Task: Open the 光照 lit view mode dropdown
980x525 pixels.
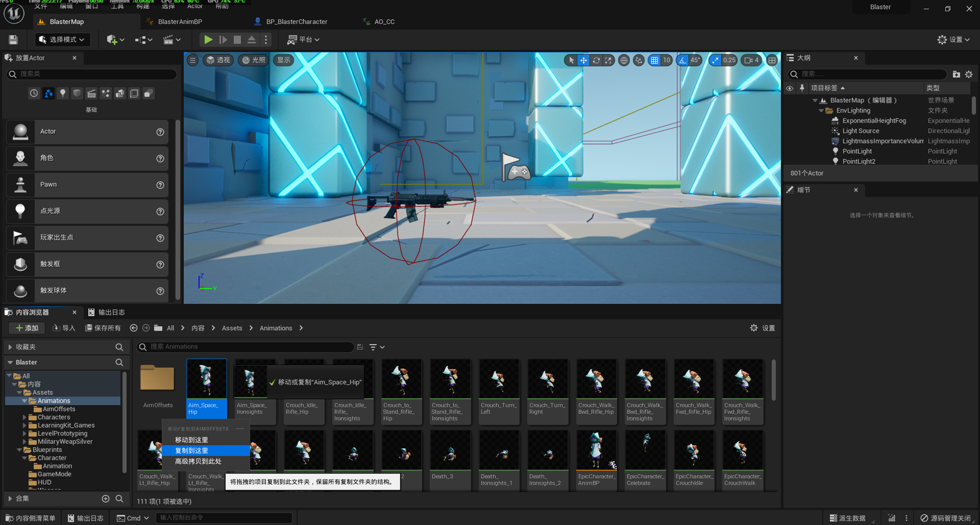Action: pos(254,60)
